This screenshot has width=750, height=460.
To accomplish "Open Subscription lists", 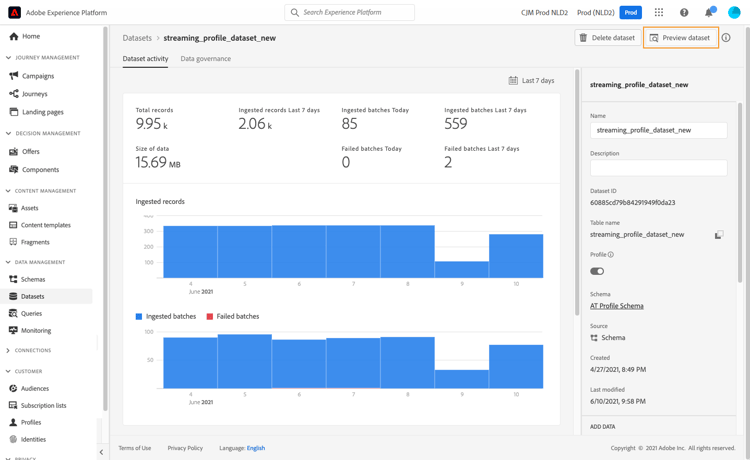I will tap(38, 405).
